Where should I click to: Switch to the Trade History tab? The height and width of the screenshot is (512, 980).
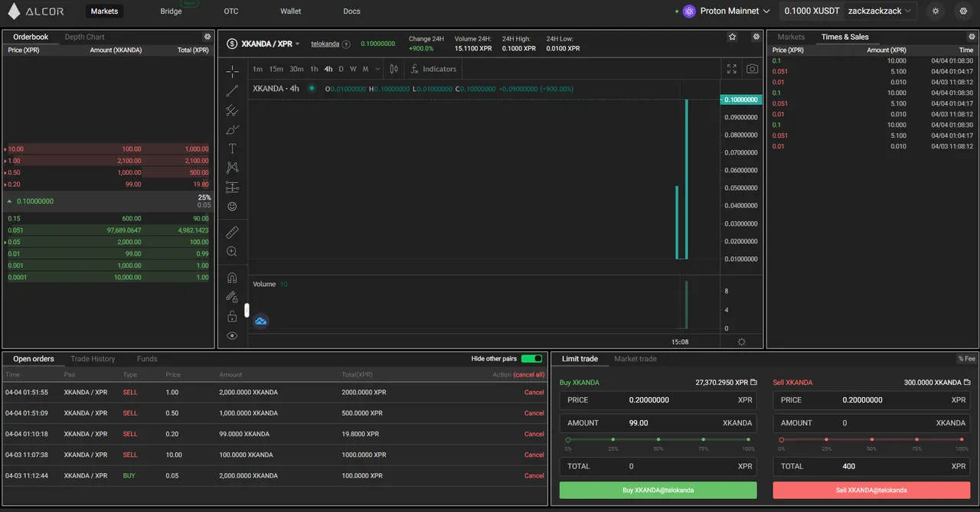[93, 359]
